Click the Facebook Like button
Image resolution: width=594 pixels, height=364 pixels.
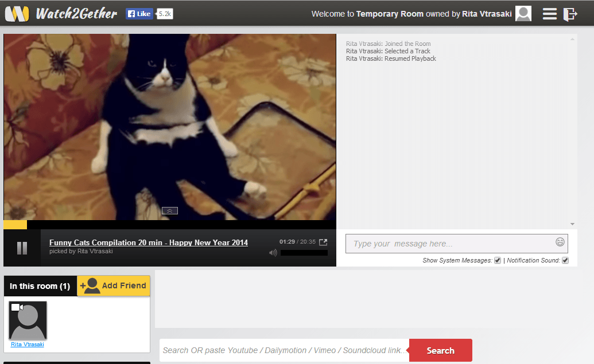(x=139, y=14)
